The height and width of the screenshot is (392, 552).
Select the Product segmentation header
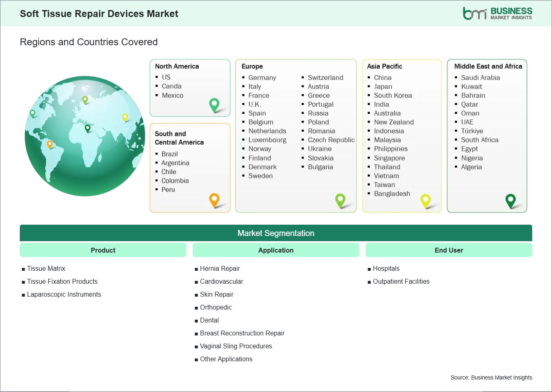[103, 250]
